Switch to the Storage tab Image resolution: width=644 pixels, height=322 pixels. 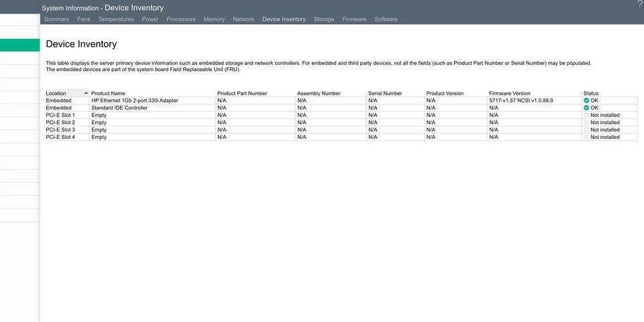(324, 19)
